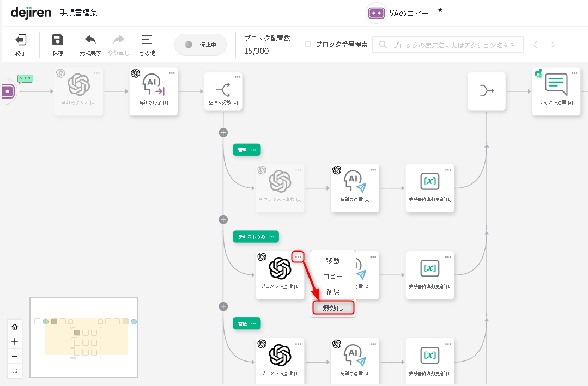Click the minimap overview thumbnail
The width and height of the screenshot is (588, 386).
[x=84, y=338]
